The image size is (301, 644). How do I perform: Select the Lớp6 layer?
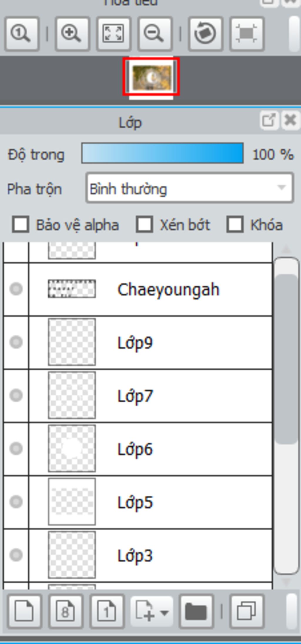pyautogui.click(x=138, y=449)
